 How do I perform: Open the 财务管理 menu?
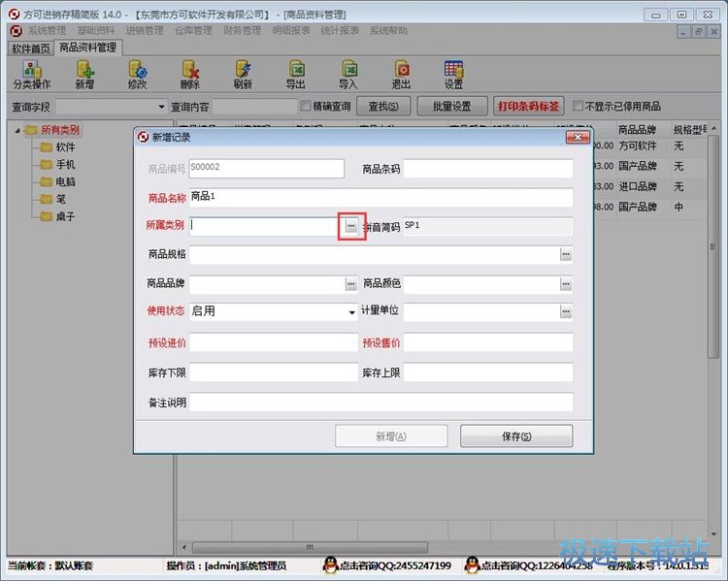(243, 31)
